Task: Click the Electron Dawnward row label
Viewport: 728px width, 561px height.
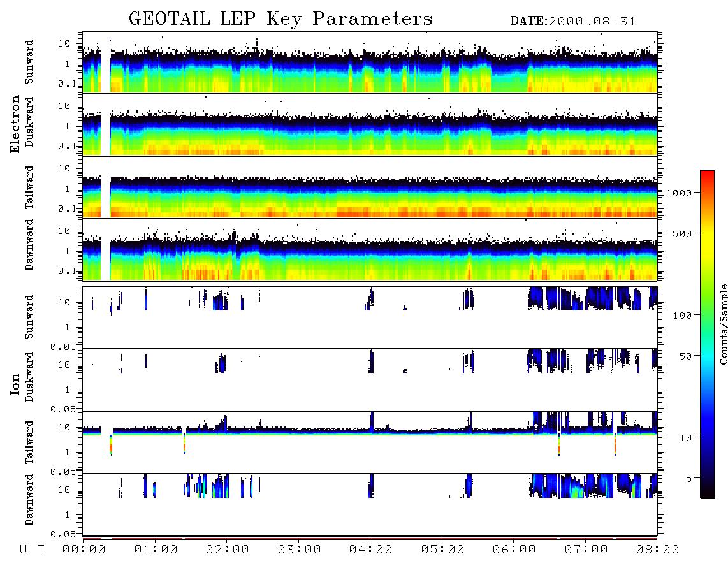Action: coord(29,245)
